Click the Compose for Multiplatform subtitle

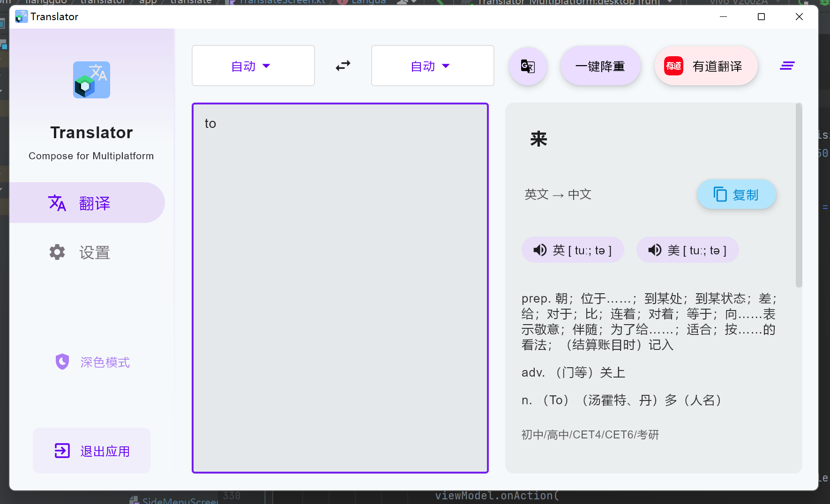pos(91,156)
